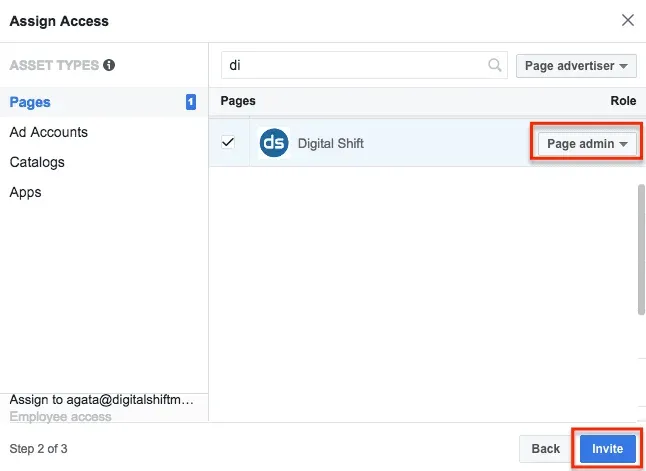Click the 'Step 2 of 3' indicator
Screen dimensions: 646x471
click(38, 449)
